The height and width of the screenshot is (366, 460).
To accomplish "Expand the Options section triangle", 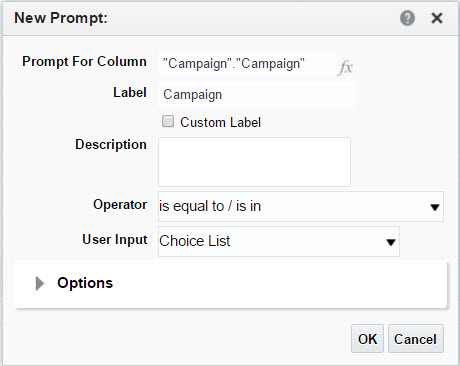I will tap(40, 283).
